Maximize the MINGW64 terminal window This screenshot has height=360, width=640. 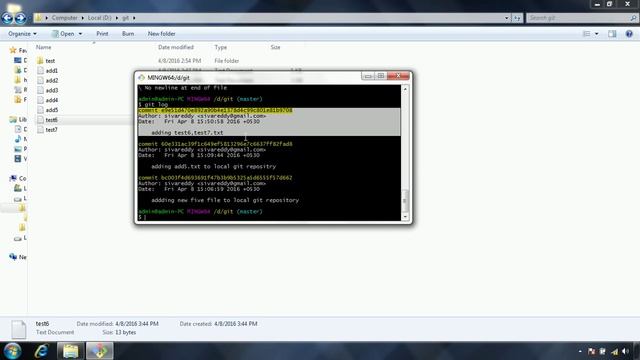380,76
